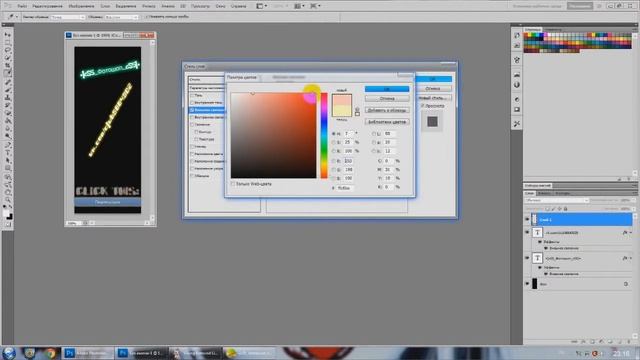Open the Tool Presets panel icon
640x360 pixels.
517,124
